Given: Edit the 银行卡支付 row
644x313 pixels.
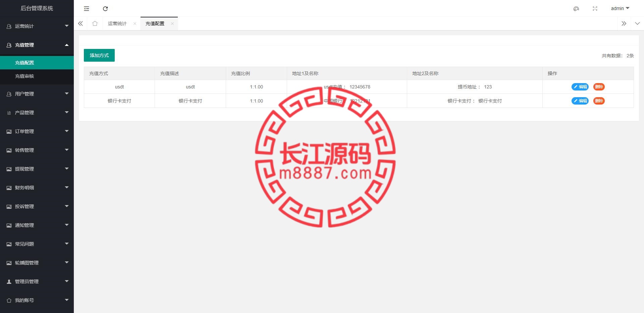Looking at the screenshot, I should coord(580,101).
